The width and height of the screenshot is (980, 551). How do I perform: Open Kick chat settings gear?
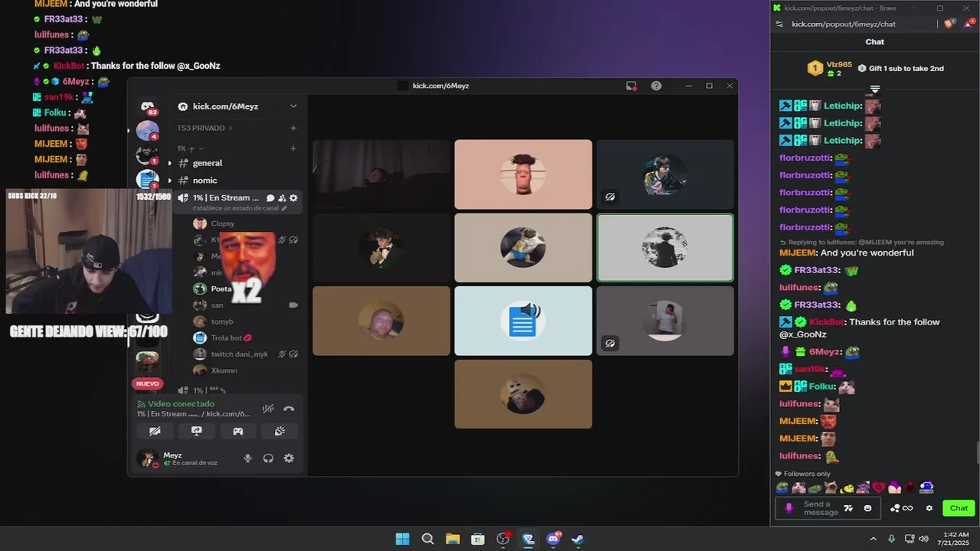[929, 508]
